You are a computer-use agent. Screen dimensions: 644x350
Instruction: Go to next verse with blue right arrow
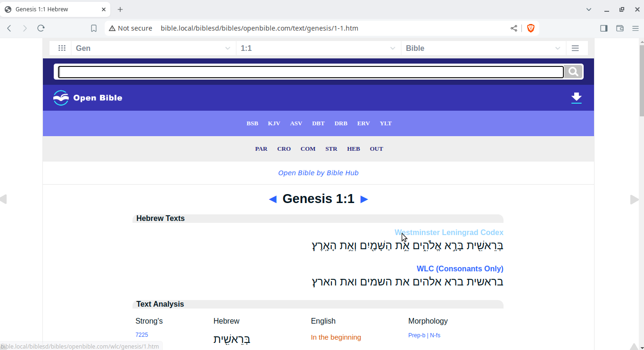pos(364,199)
